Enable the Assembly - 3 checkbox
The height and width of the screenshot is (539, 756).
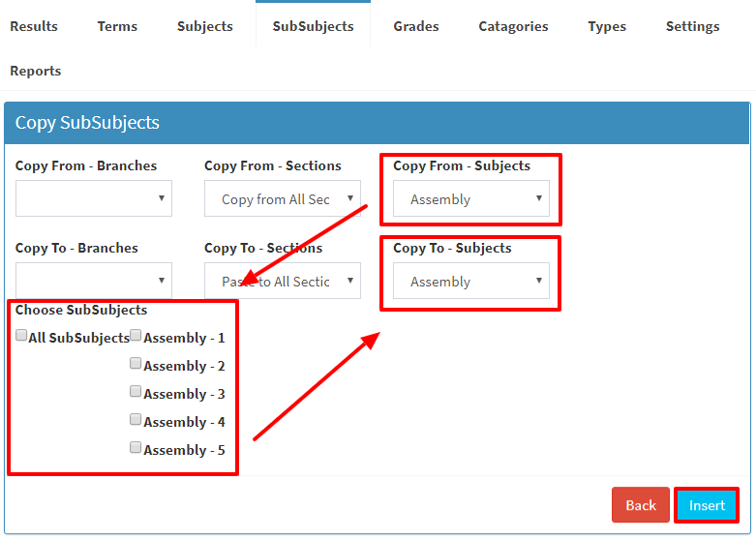[x=136, y=391]
